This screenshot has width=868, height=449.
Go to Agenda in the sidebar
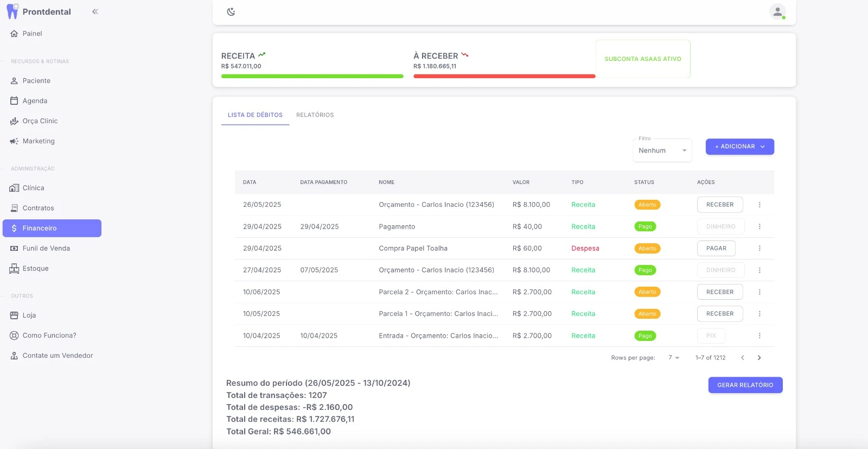tap(35, 101)
